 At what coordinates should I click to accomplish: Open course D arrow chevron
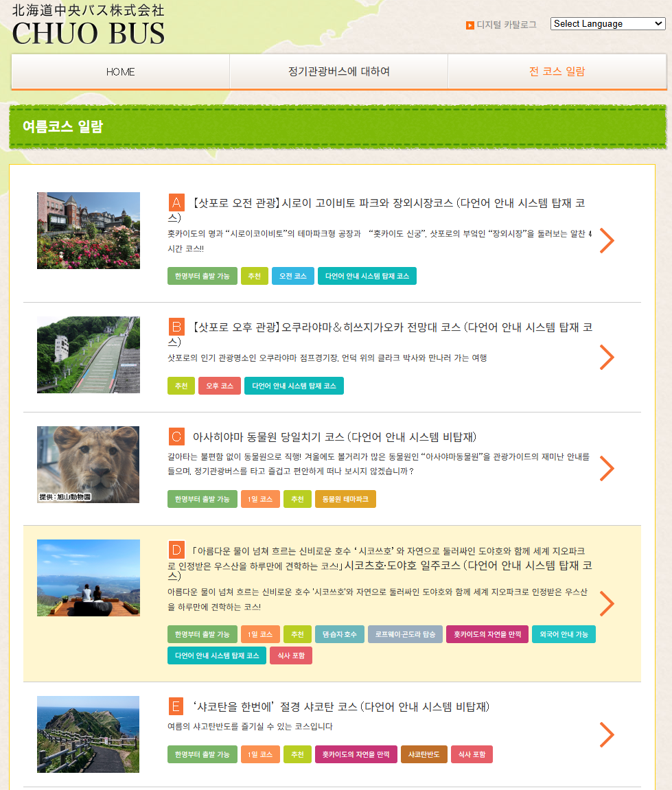pyautogui.click(x=607, y=603)
